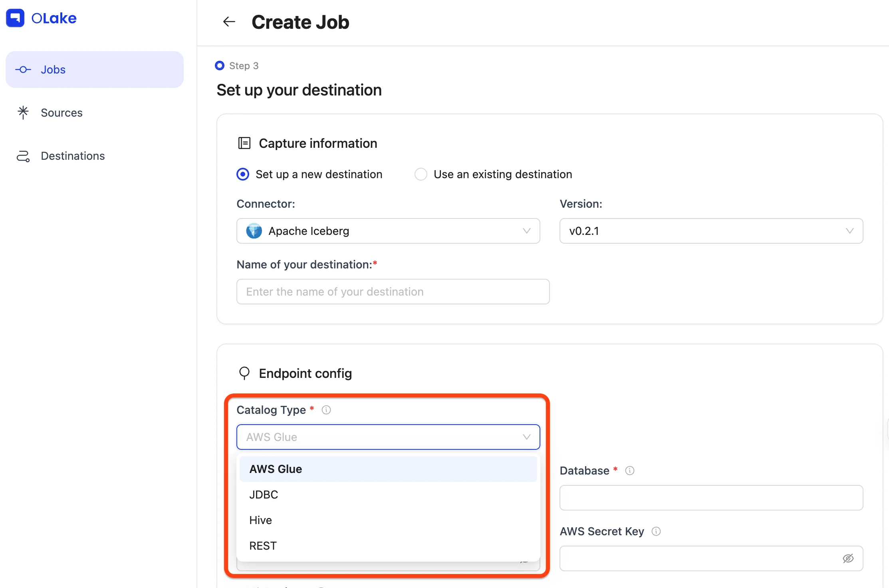Click the Sources asterisk icon in sidebar

(x=23, y=113)
